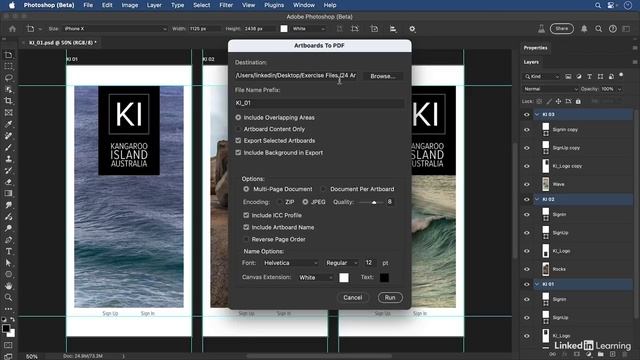Image resolution: width=640 pixels, height=360 pixels.
Task: Toggle Include ICC Profile checkbox
Action: (x=246, y=215)
